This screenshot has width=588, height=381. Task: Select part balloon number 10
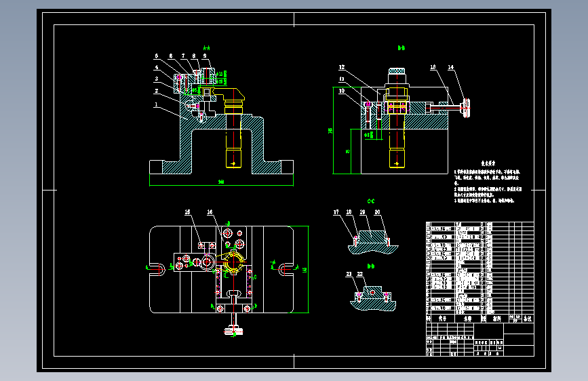[x=342, y=91]
